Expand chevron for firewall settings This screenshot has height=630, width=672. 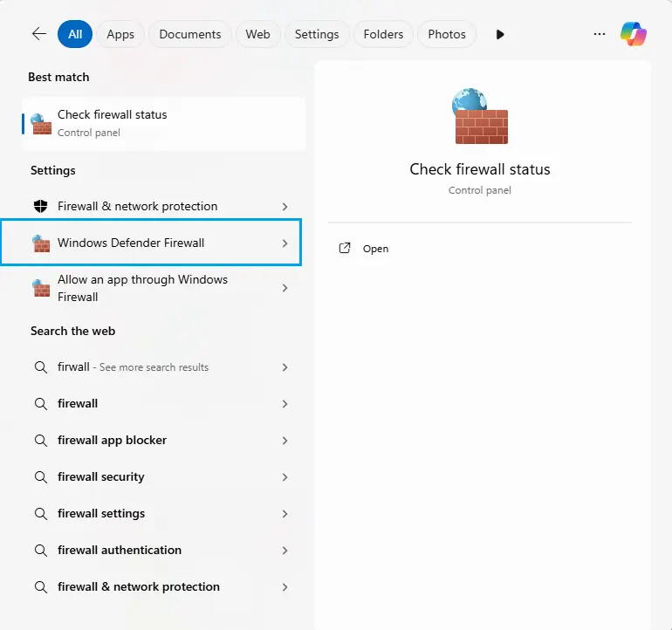(285, 514)
